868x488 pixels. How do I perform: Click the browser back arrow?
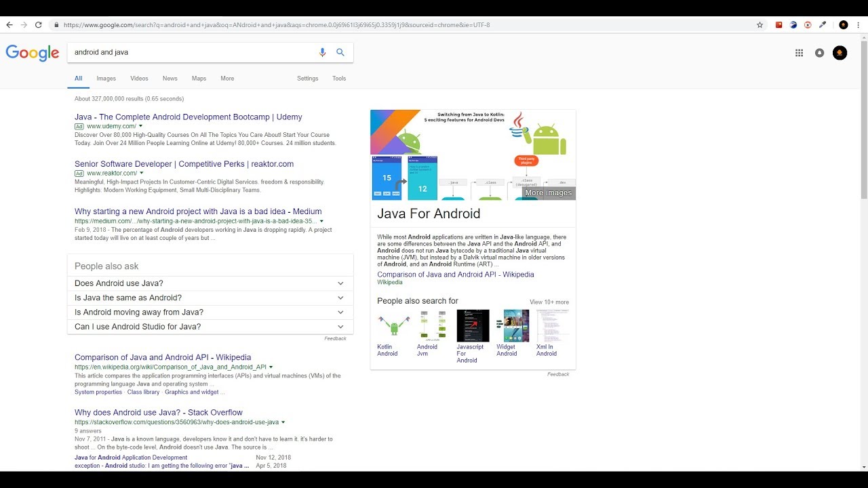tap(9, 25)
